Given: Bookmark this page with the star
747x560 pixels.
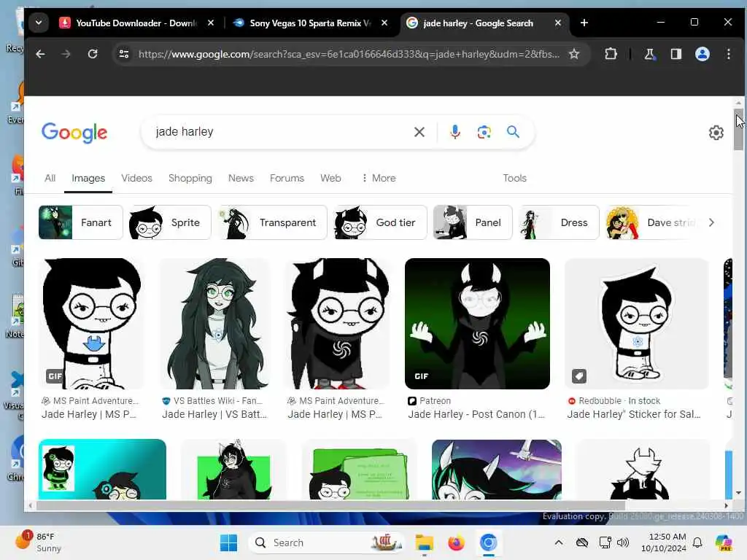Looking at the screenshot, I should (x=574, y=54).
